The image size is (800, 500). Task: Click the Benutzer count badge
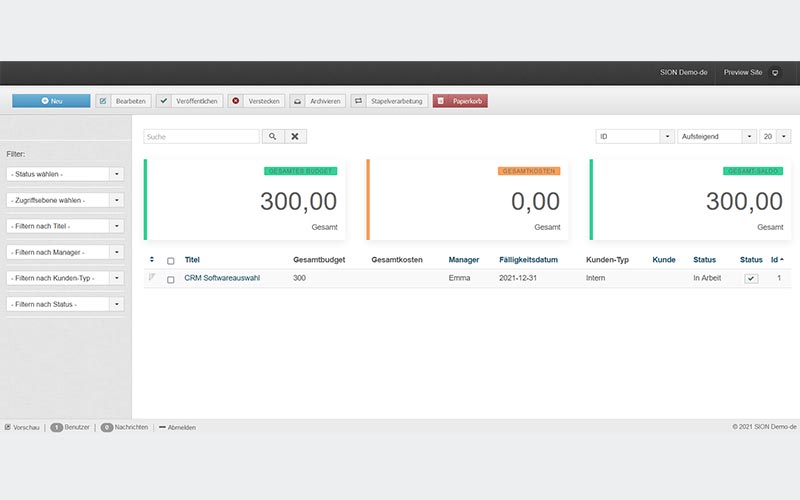(x=57, y=428)
